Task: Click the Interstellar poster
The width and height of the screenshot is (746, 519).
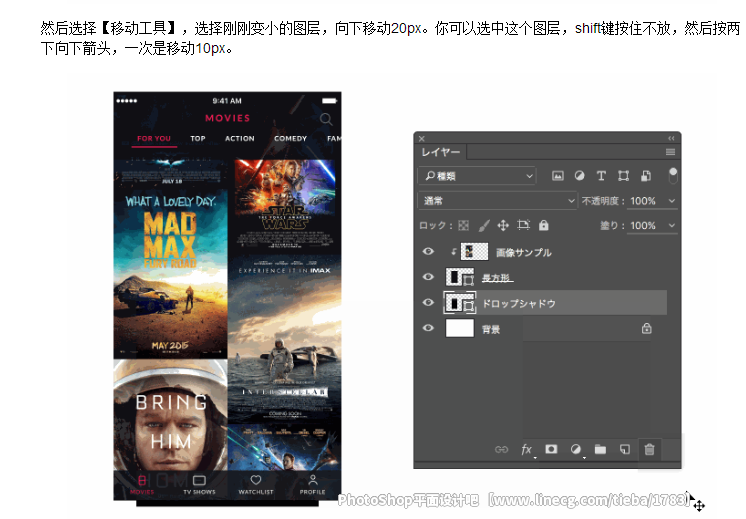Action: (x=285, y=338)
